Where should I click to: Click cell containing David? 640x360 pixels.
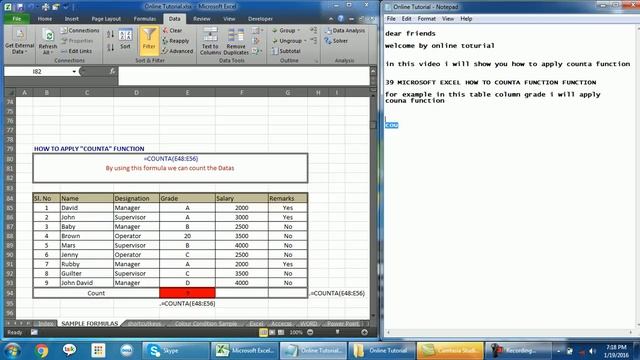tap(87, 208)
